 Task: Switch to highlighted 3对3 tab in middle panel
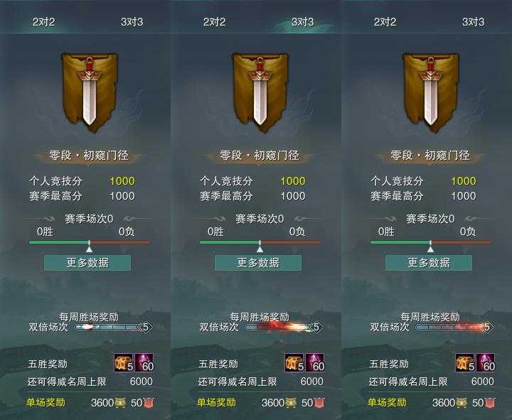click(x=302, y=22)
